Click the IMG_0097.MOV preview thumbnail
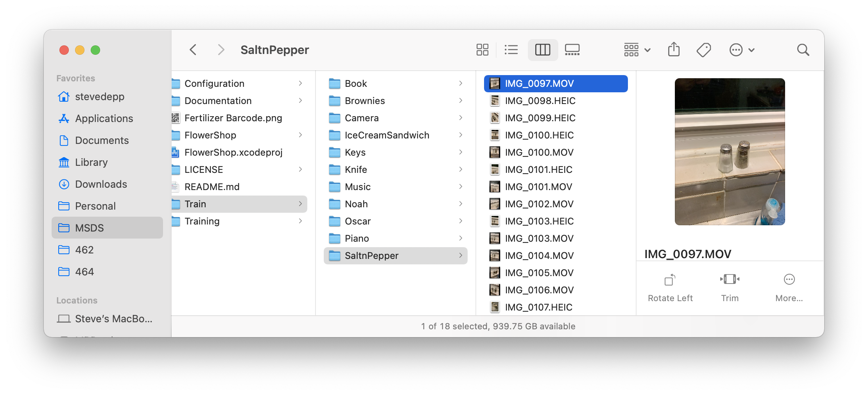868x395 pixels. (730, 152)
